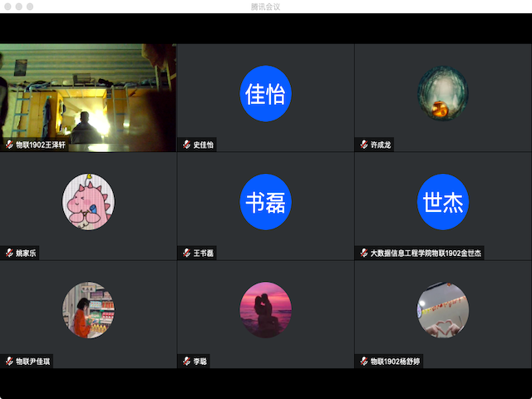The height and width of the screenshot is (399, 532).
Task: Minimize the 腾讯会议 window
Action: click(19, 7)
